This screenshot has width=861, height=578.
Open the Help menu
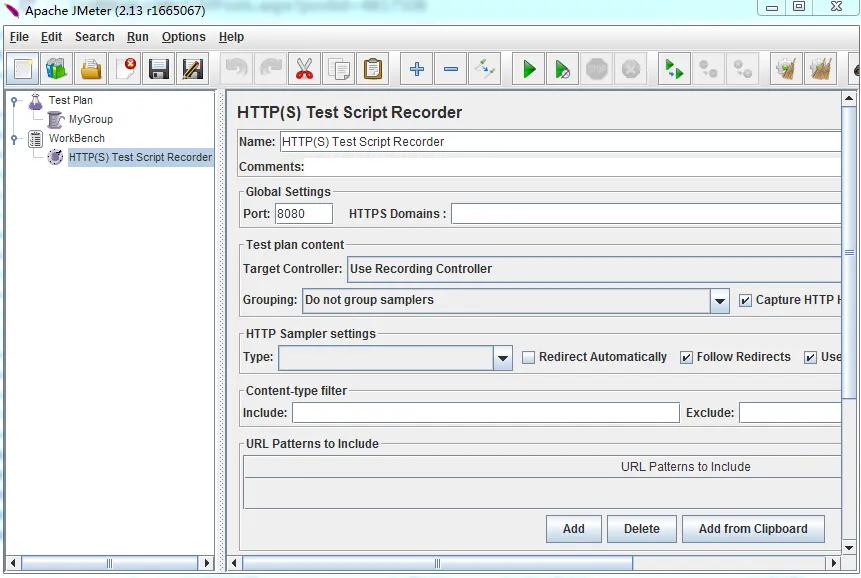(x=231, y=37)
